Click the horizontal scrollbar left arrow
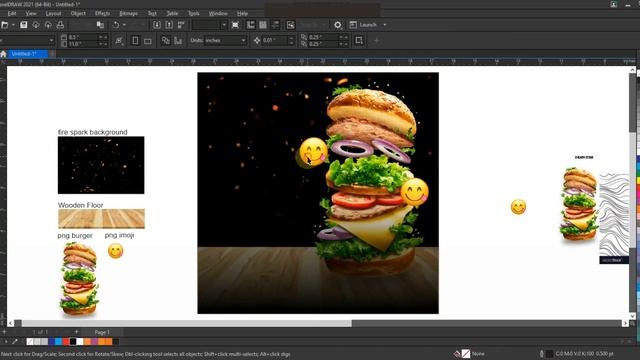 (x=11, y=323)
